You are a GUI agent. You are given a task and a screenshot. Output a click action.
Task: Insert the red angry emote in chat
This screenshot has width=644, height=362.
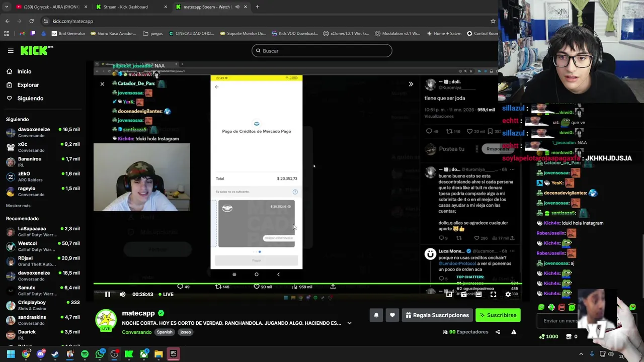[562, 307]
